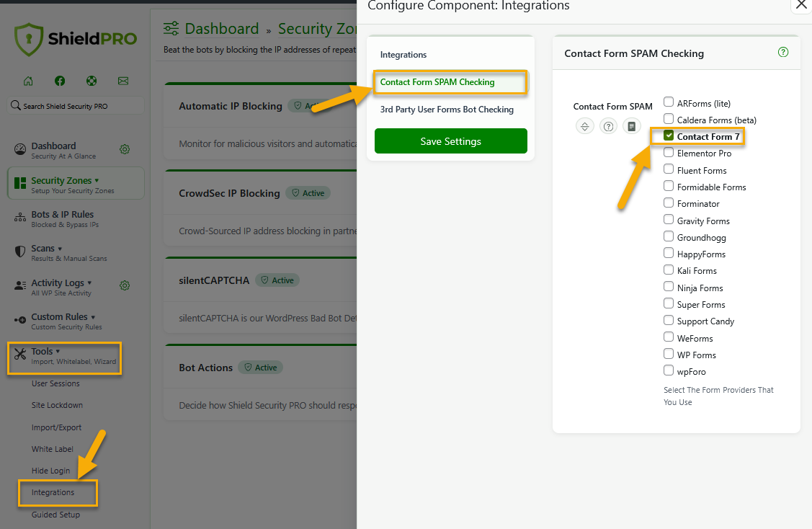
Task: Open Integrations under Tools
Action: [x=53, y=492]
